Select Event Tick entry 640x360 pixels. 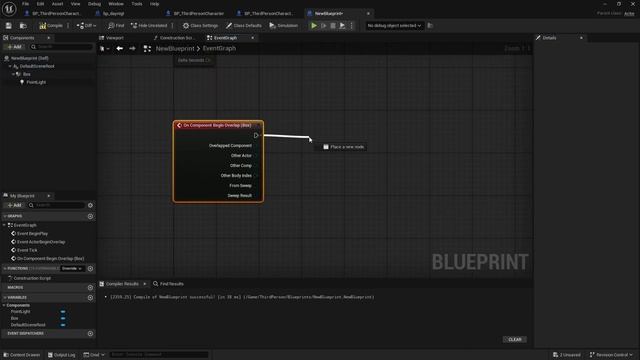click(27, 250)
